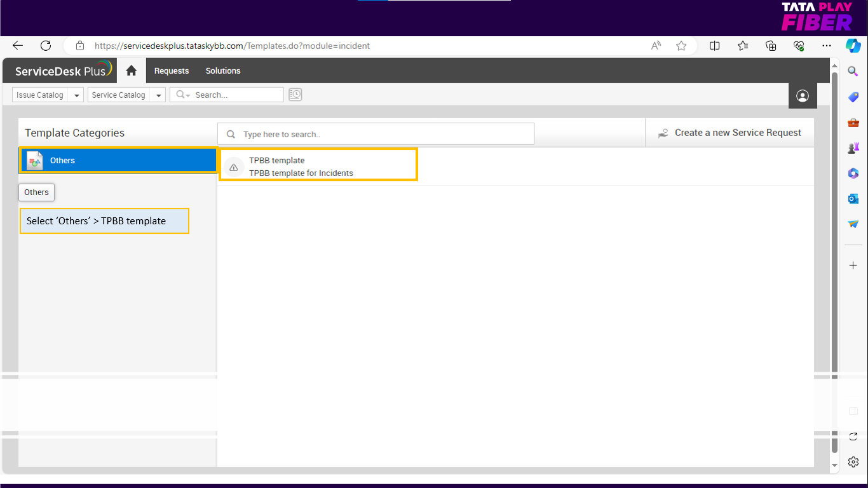Open the Solutions tab
Viewport: 868px width, 488px height.
click(x=223, y=71)
